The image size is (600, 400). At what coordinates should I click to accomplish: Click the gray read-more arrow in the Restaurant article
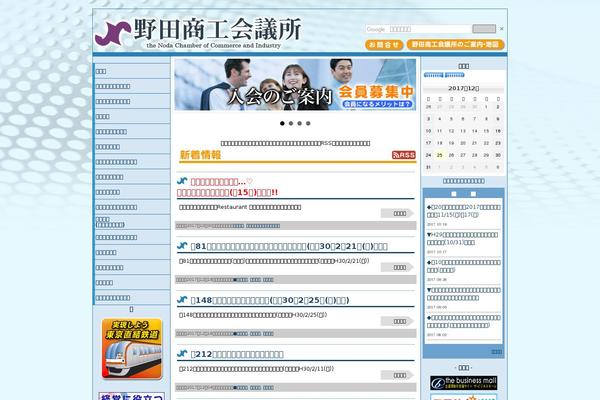(397, 213)
